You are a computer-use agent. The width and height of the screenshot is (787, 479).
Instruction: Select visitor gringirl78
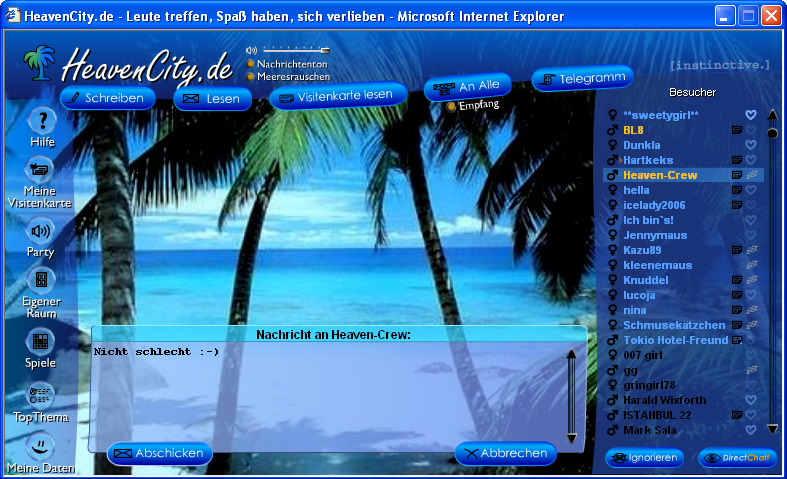click(x=649, y=385)
